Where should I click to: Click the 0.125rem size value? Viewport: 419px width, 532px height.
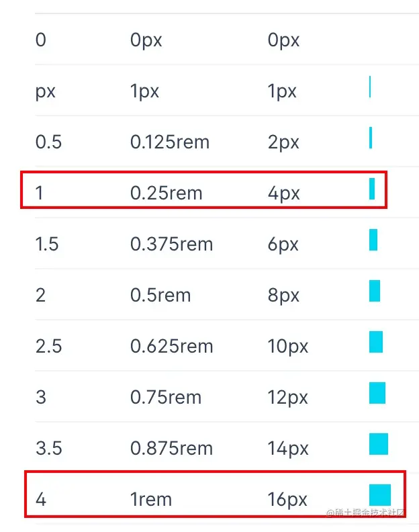click(x=169, y=142)
